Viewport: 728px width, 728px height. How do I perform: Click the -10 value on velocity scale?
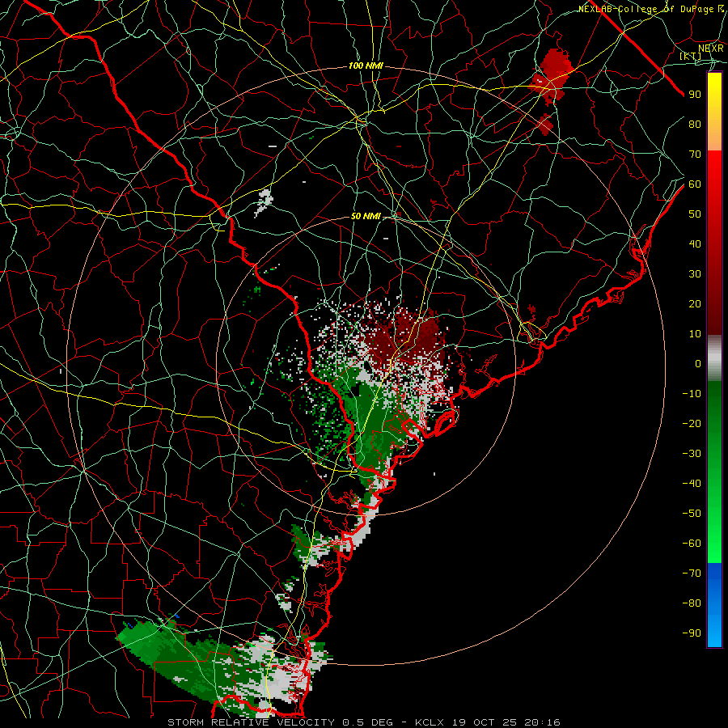[x=692, y=394]
